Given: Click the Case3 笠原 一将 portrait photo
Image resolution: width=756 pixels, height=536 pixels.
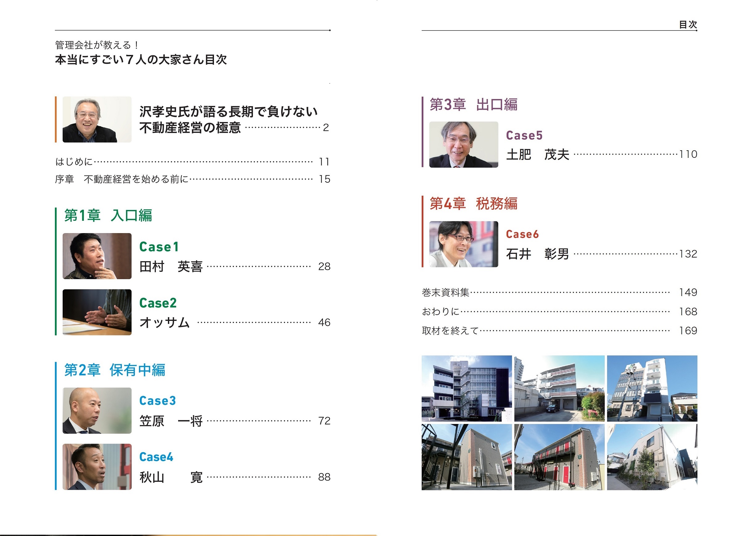Looking at the screenshot, I should click(x=97, y=411).
